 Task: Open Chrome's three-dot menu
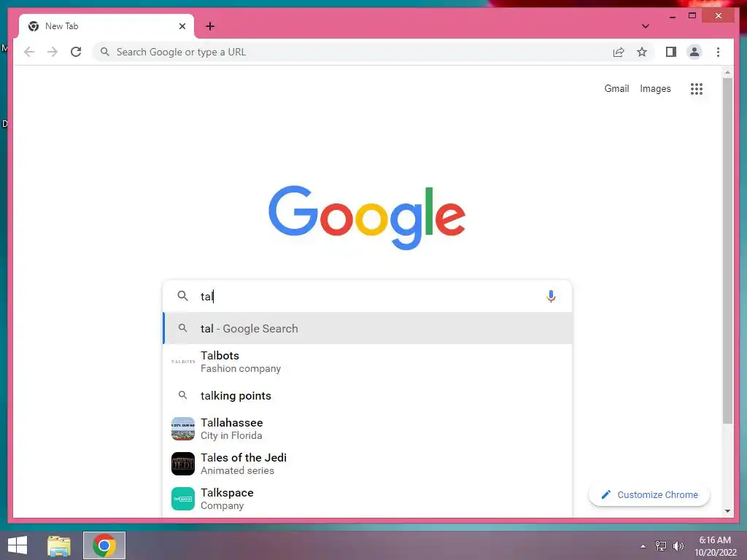click(x=718, y=52)
